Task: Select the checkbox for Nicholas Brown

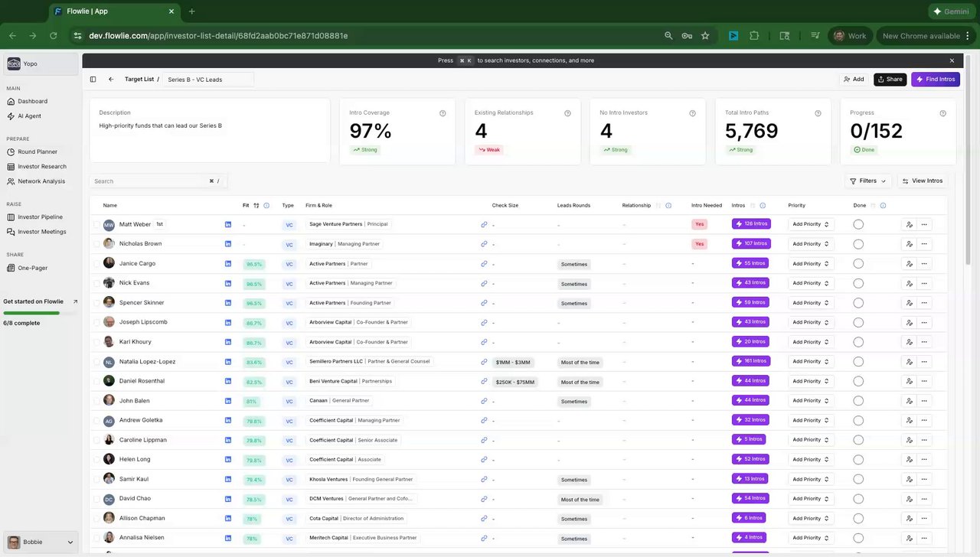Action: tap(96, 244)
